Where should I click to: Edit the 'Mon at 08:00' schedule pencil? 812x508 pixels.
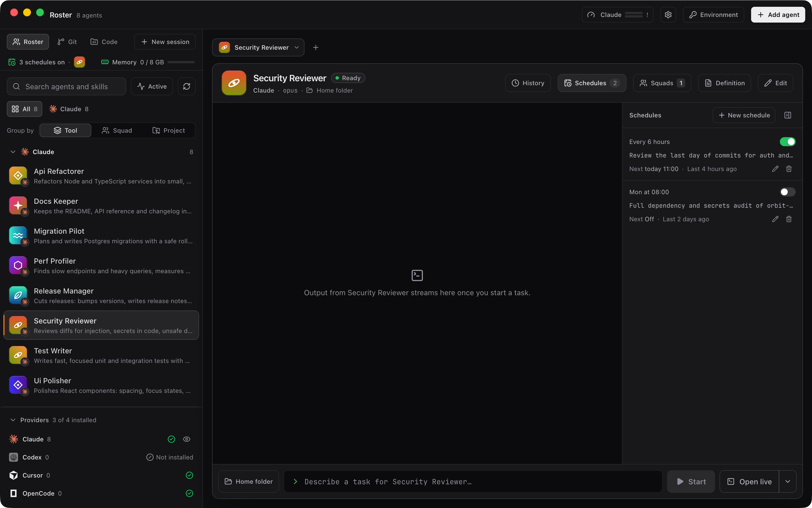pyautogui.click(x=775, y=219)
